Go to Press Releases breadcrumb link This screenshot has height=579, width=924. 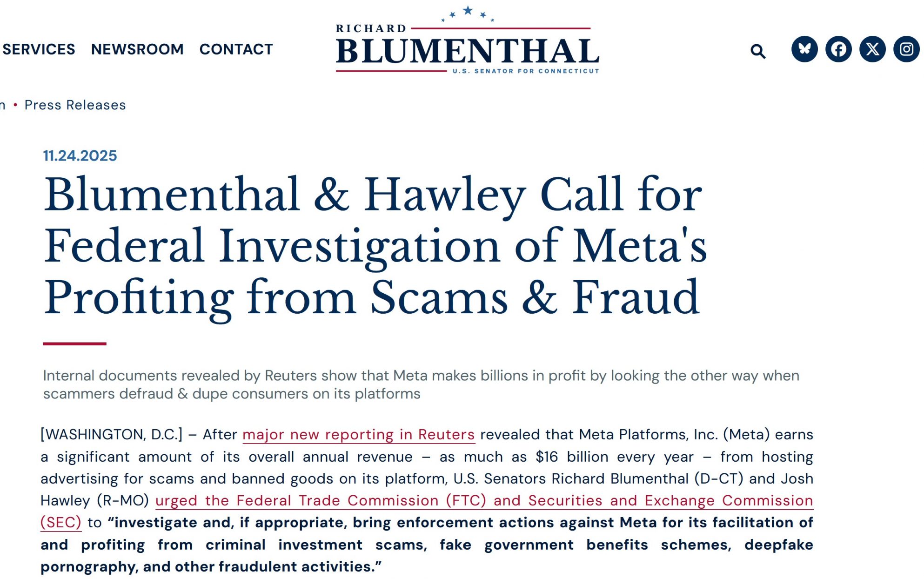tap(75, 105)
